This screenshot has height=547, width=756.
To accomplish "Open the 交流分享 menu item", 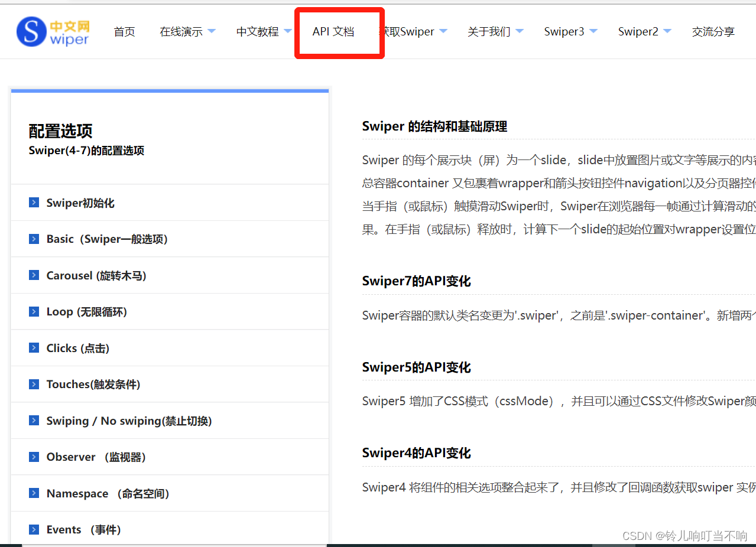I will point(713,32).
